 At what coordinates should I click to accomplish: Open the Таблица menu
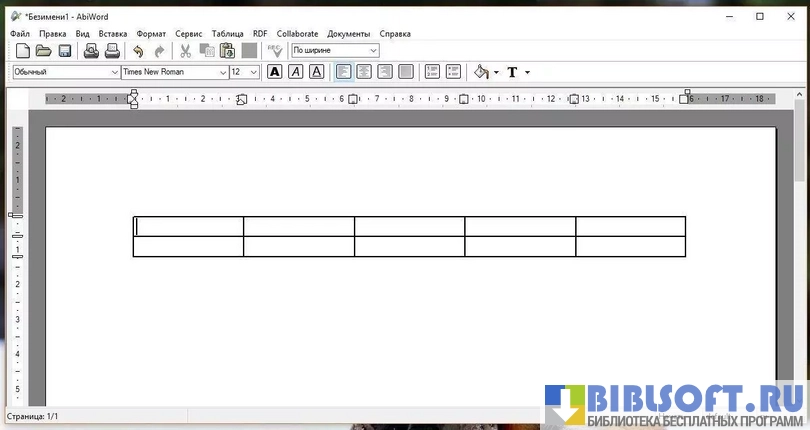[x=227, y=34]
